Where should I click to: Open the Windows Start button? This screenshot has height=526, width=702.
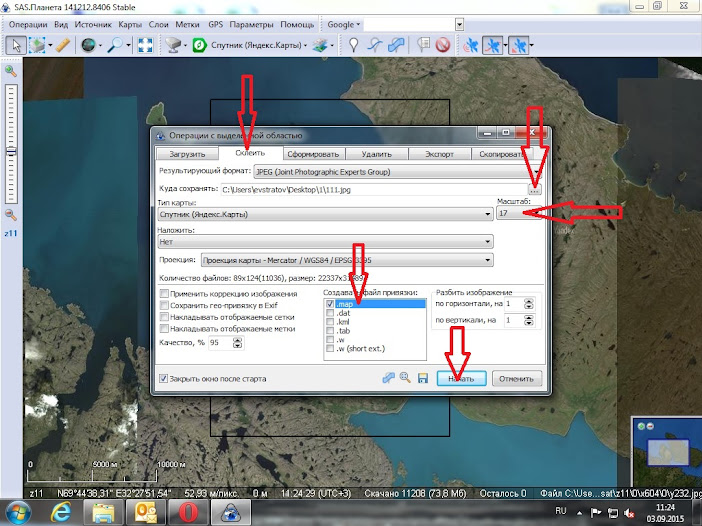(17, 513)
